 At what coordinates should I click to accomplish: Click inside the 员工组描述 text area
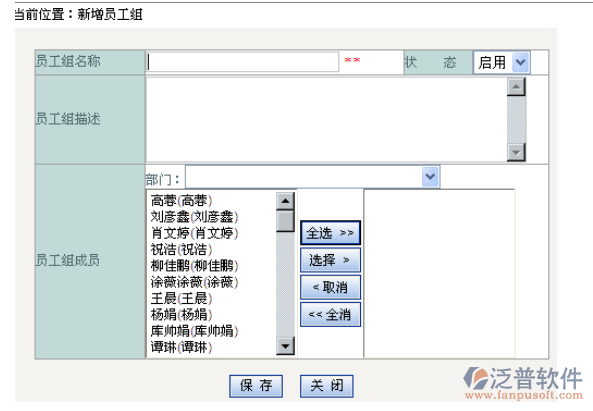(326, 119)
